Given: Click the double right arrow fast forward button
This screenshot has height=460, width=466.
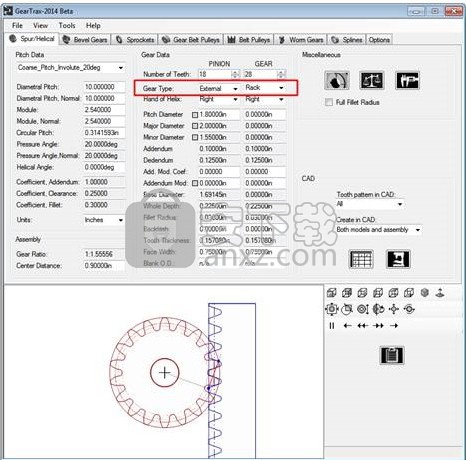Looking at the screenshot, I should [378, 326].
